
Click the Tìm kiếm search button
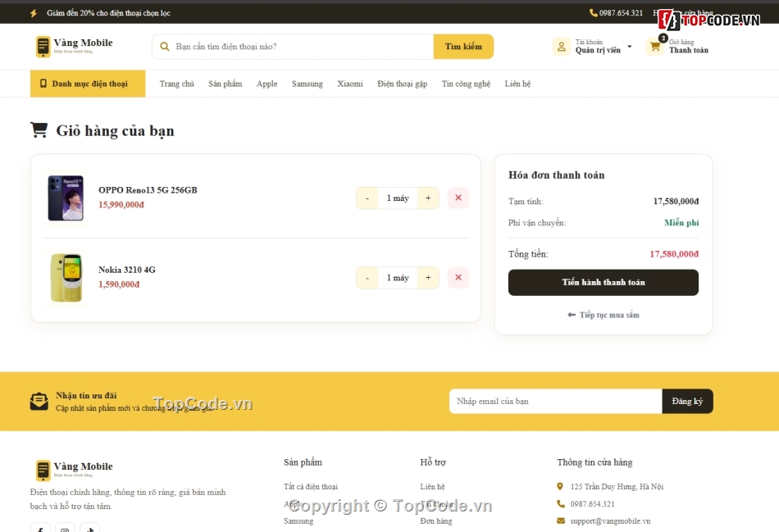(x=463, y=46)
